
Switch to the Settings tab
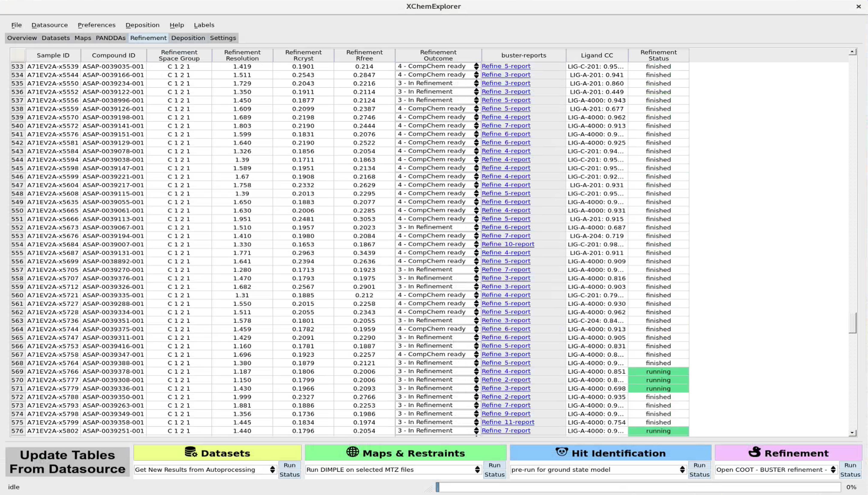pyautogui.click(x=223, y=38)
